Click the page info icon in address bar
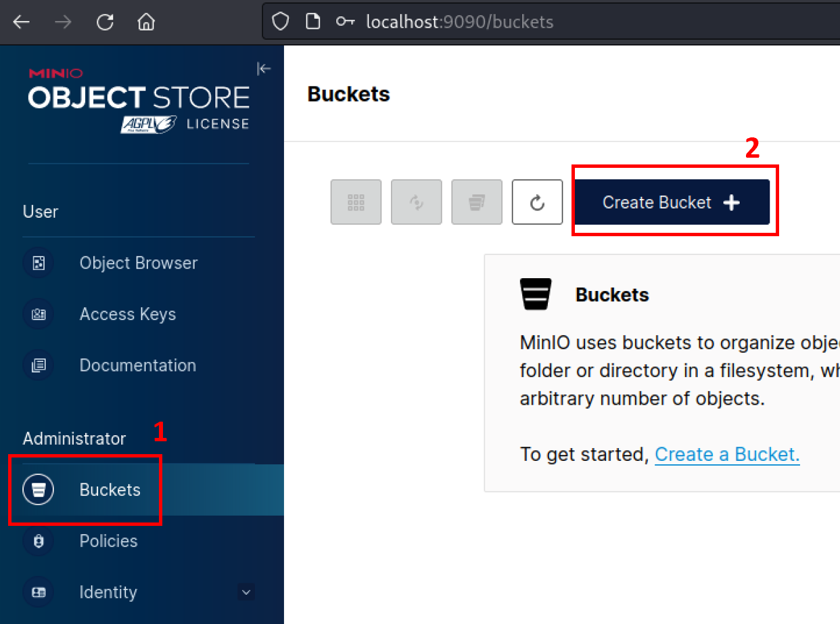 (x=312, y=22)
